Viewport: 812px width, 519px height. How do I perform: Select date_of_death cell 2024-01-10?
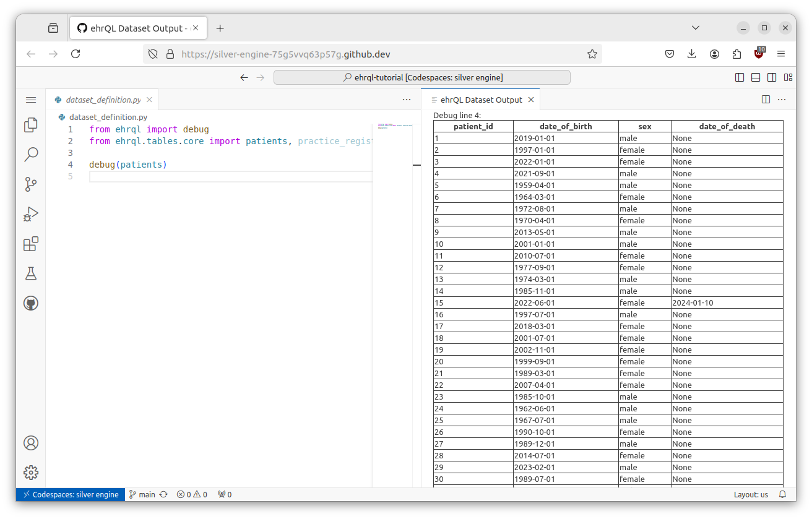pyautogui.click(x=727, y=303)
